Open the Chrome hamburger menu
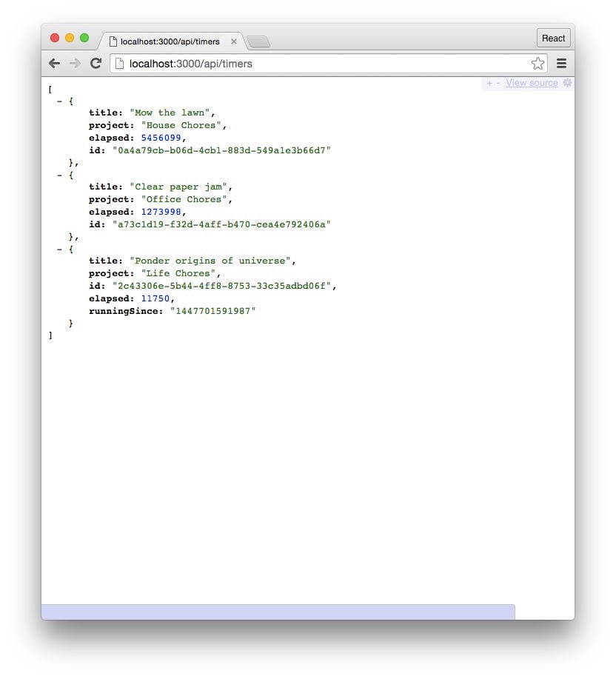Viewport: 616px width, 679px height. click(561, 64)
